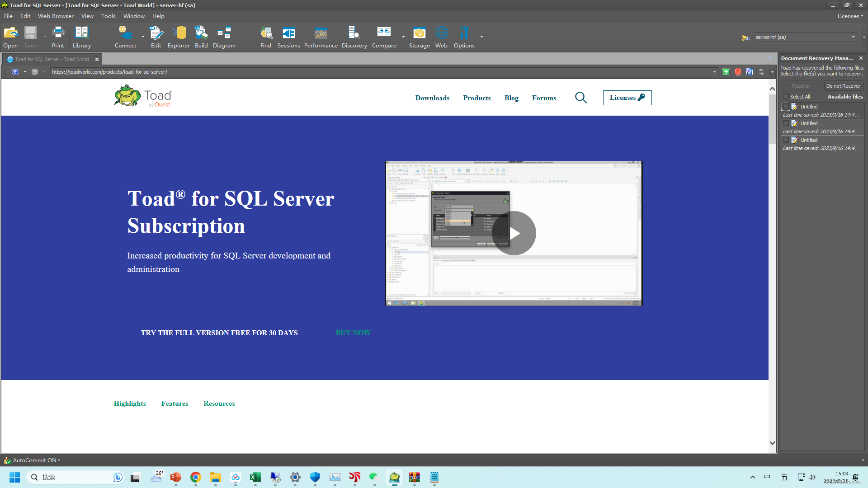Image resolution: width=868 pixels, height=488 pixels.
Task: Check the last Untitled recovery file
Action: (x=786, y=140)
